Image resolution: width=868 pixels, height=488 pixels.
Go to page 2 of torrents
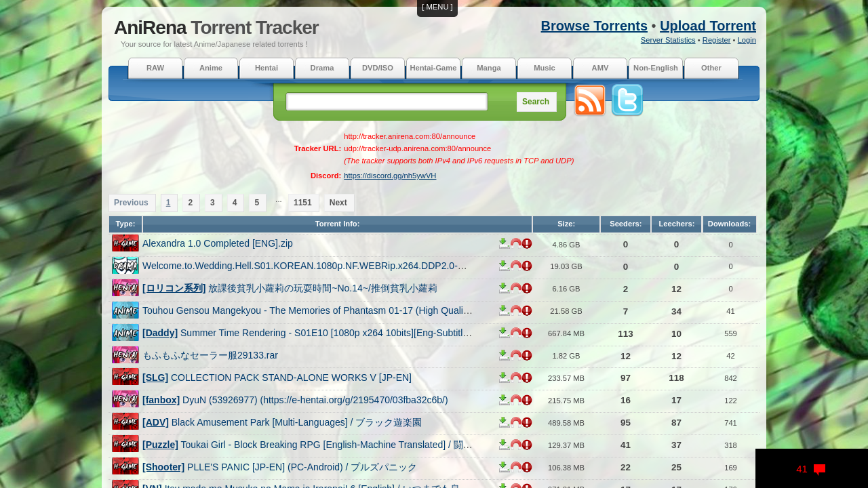tap(191, 203)
